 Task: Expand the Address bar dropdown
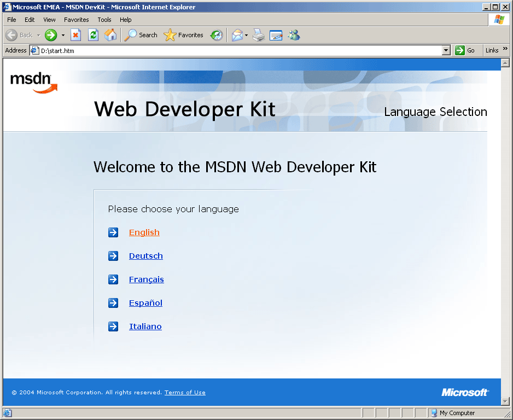[446, 50]
